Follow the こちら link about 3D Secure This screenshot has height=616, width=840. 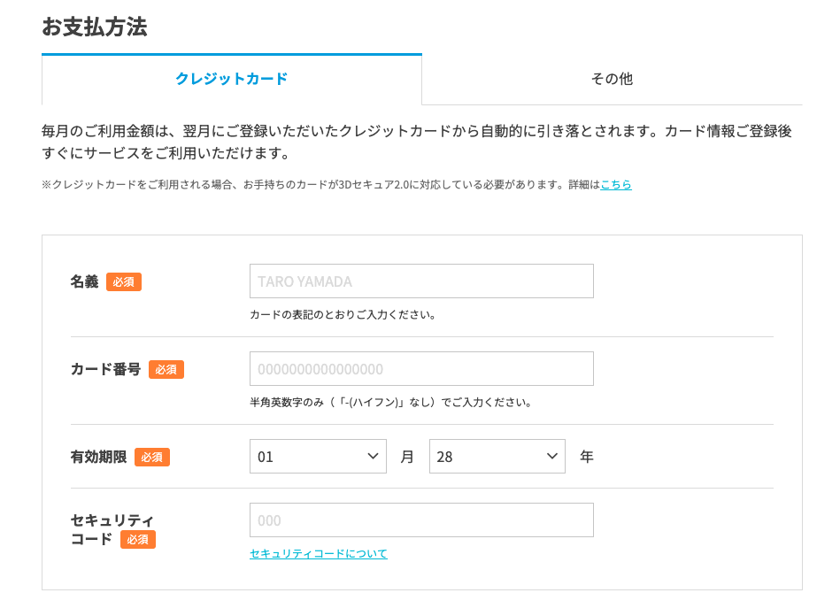[615, 185]
